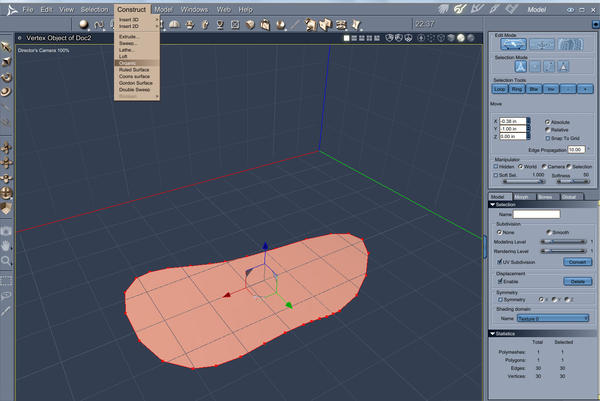This screenshot has width=600, height=401.
Task: Select the Absolute radio button
Action: coord(547,122)
